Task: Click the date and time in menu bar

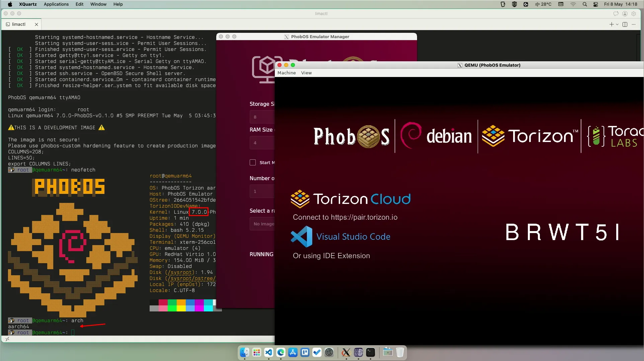Action: [621, 4]
